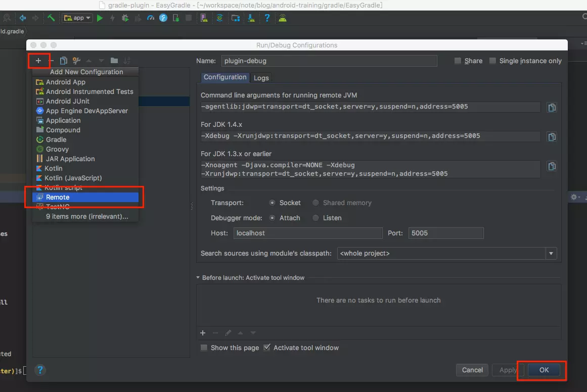Click the create new folder icon in dialog toolbar
587x392 pixels.
coord(114,61)
